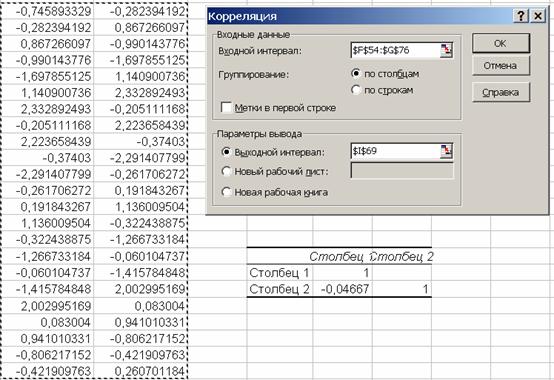Click the Входной интервал: label
The width and height of the screenshot is (554, 380).
click(260, 51)
